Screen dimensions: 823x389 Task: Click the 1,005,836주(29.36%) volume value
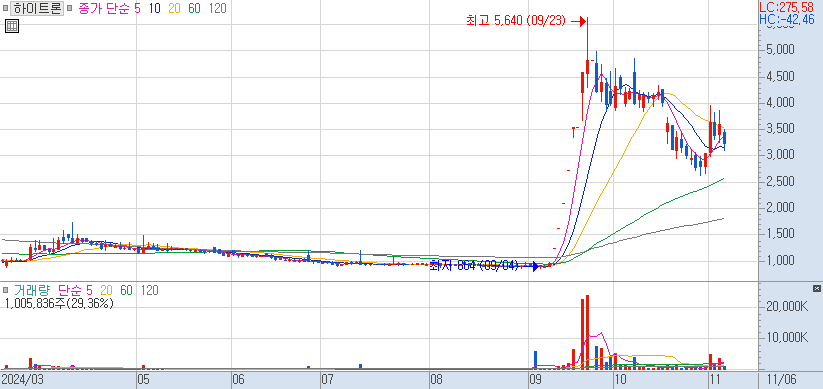click(59, 303)
